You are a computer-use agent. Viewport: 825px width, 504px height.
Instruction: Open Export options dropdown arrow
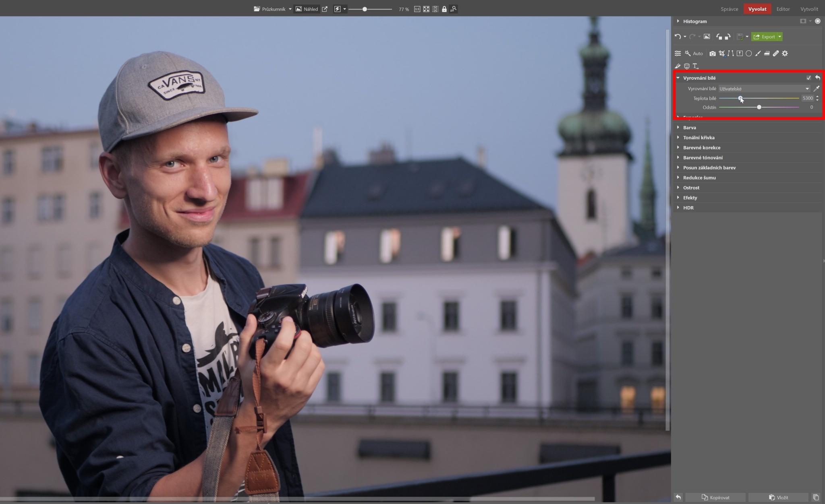779,37
